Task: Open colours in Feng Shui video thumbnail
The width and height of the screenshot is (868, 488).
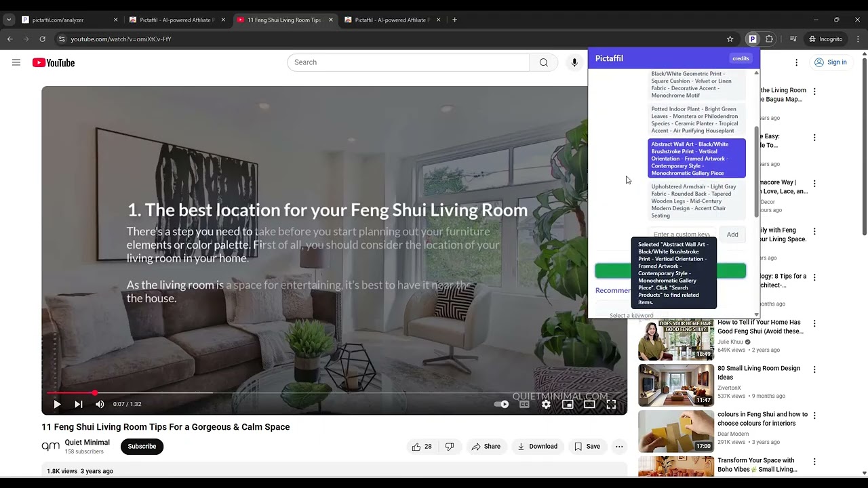Action: [676, 431]
